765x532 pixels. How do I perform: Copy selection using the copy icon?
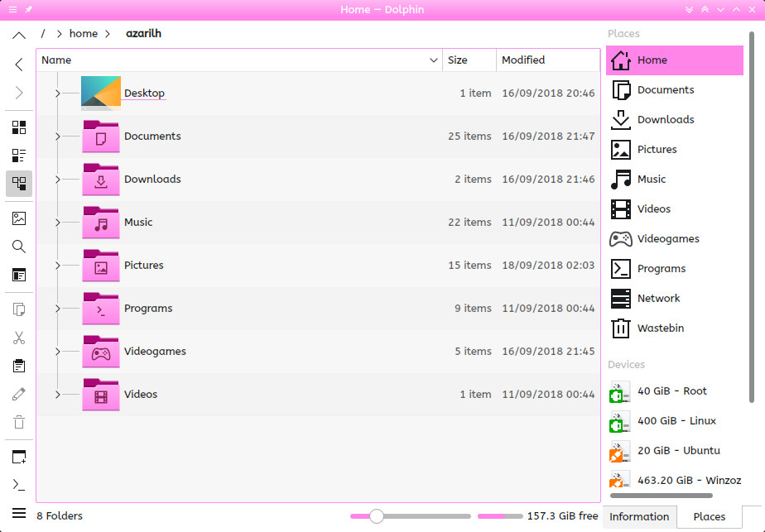click(x=19, y=309)
